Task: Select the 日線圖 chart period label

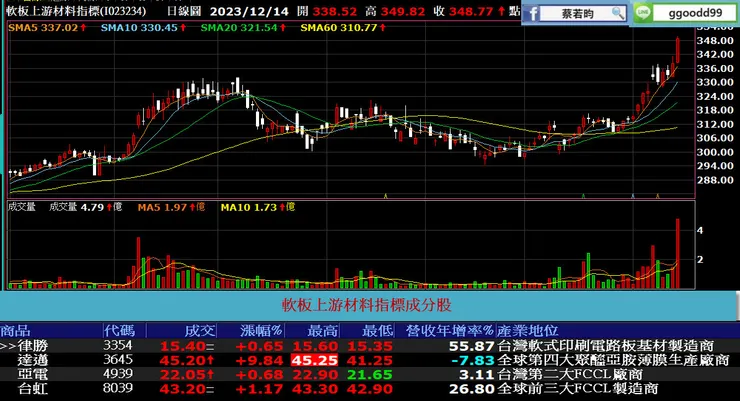Action: click(184, 11)
